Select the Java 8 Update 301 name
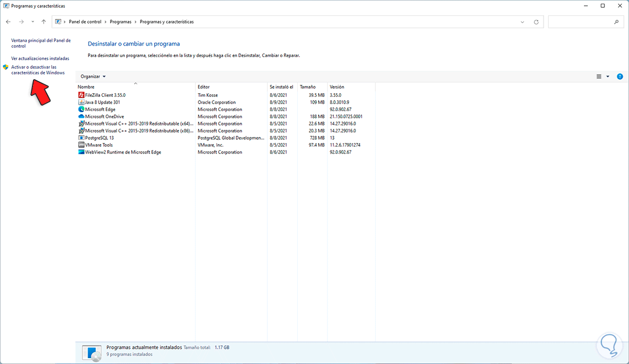Screen dimensions: 629x364 pyautogui.click(x=103, y=102)
